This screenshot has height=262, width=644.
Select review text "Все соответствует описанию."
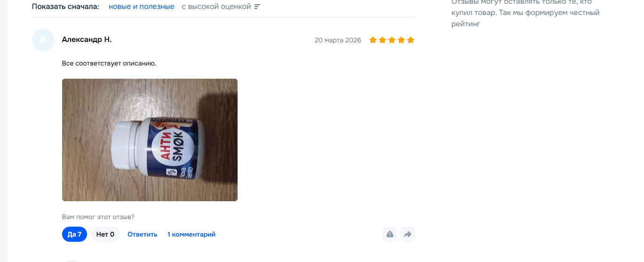(109, 63)
